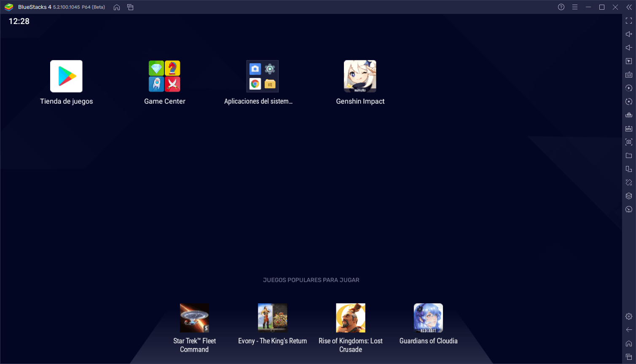Click the BlueStacks logo in title bar
The height and width of the screenshot is (364, 636).
click(x=9, y=7)
